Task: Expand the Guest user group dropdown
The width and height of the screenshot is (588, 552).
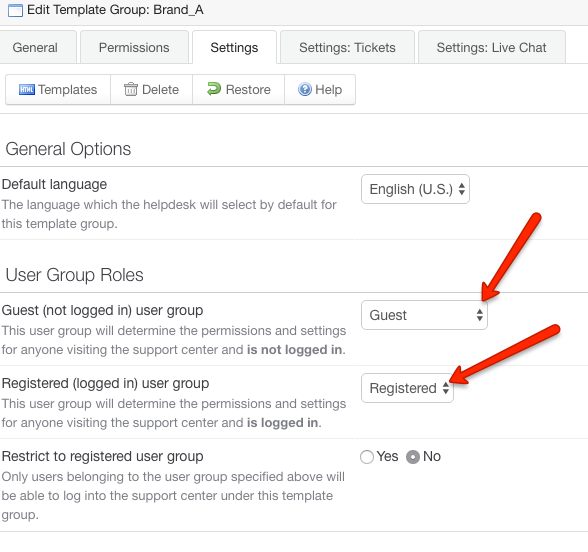Action: tap(424, 315)
